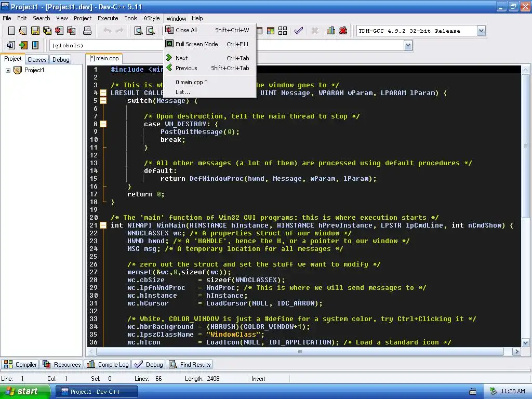Collapse the WndProc function fold at line 4
This screenshot has width=532, height=399.
tap(103, 93)
